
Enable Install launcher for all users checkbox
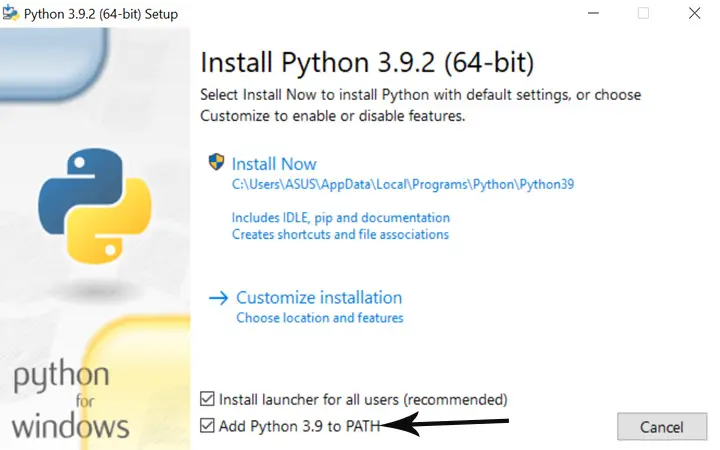(207, 398)
